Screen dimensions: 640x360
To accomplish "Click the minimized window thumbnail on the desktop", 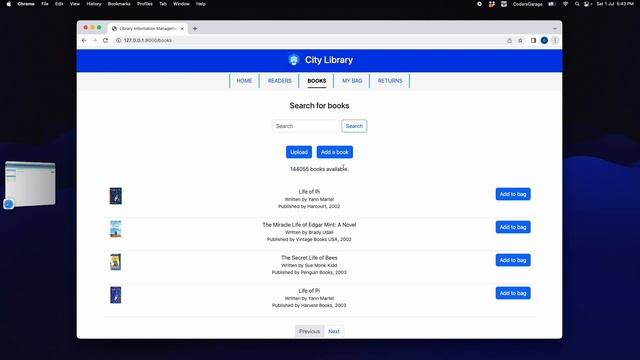I will (30, 184).
